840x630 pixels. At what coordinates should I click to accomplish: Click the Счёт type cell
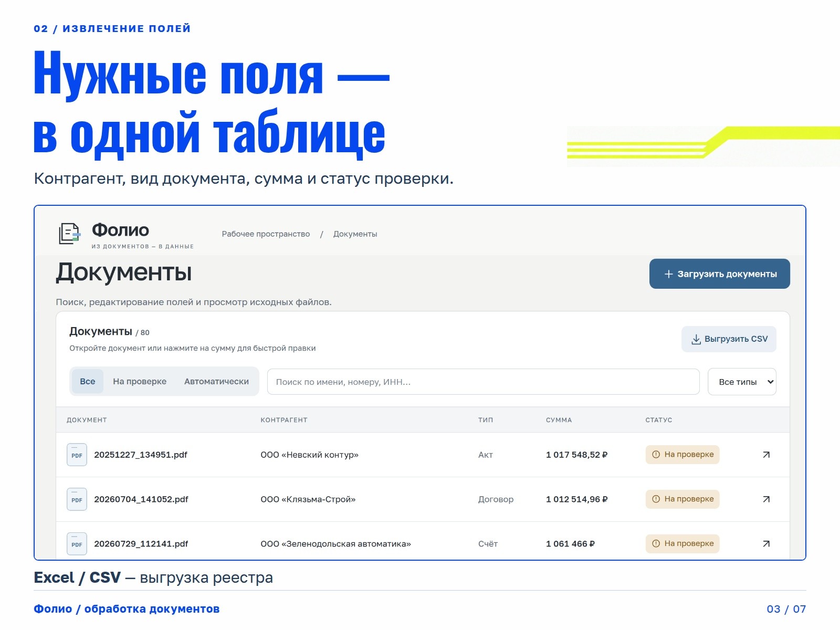(x=488, y=544)
